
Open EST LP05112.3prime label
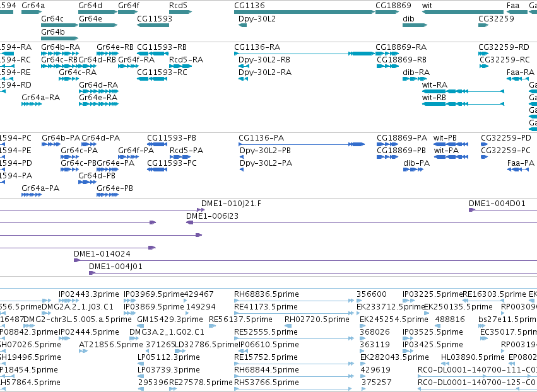(169, 357)
